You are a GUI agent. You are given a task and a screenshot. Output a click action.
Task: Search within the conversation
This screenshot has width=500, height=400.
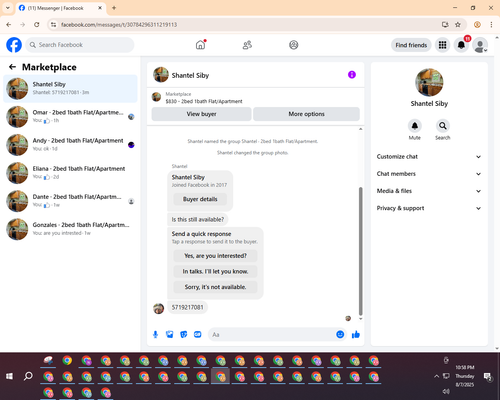click(x=443, y=126)
